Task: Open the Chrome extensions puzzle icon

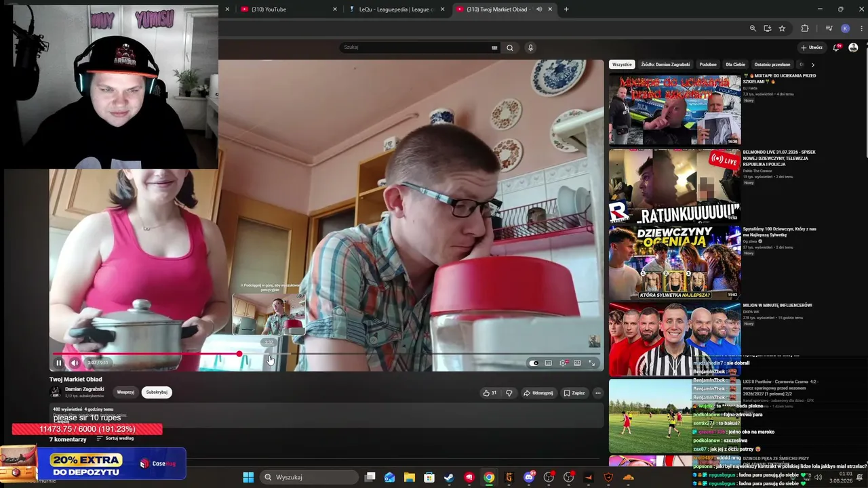Action: tap(805, 28)
